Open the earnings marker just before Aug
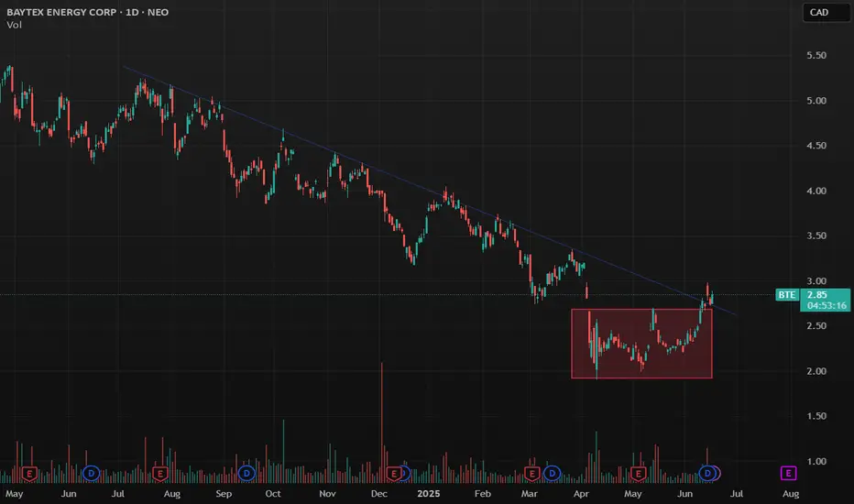This screenshot has height=504, width=854. (x=160, y=474)
